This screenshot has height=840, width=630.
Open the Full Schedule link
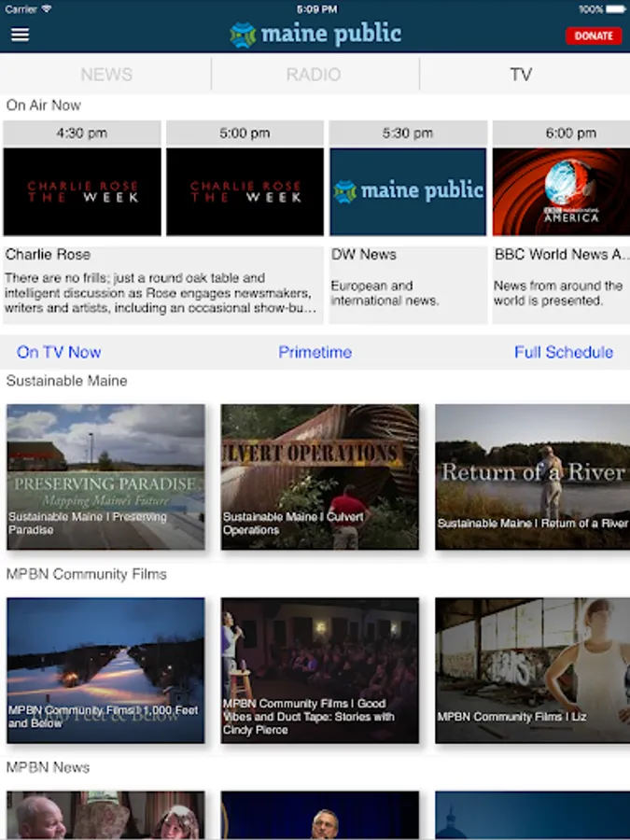tap(564, 352)
